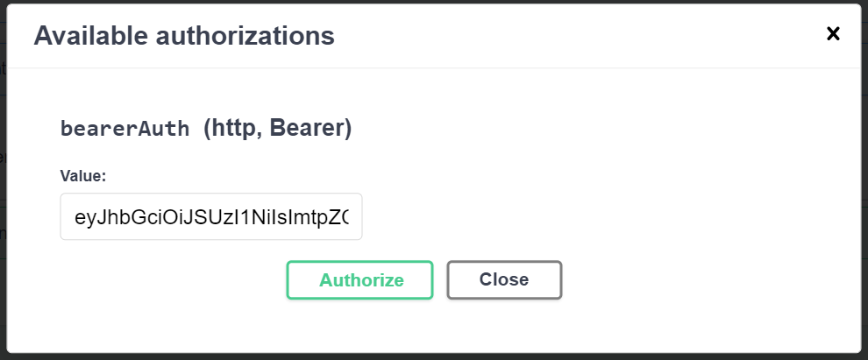Submit the bearer token with Authorize
The height and width of the screenshot is (360, 868).
[x=360, y=280]
